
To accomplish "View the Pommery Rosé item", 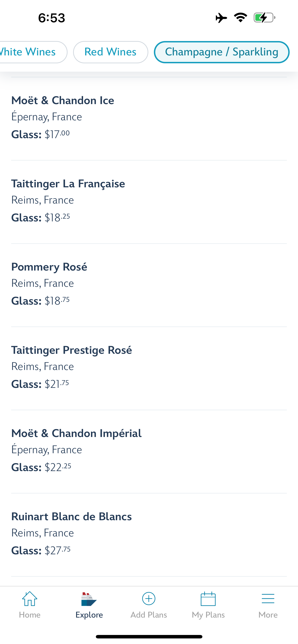I will tap(49, 267).
